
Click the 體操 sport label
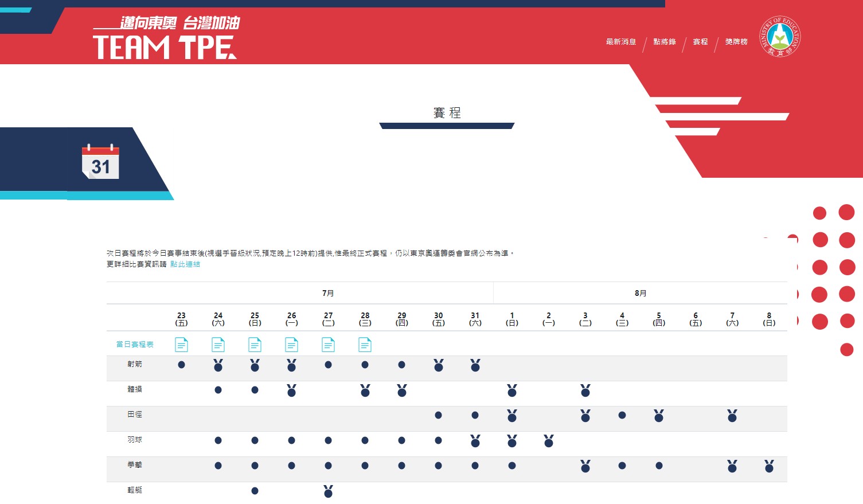(x=135, y=389)
